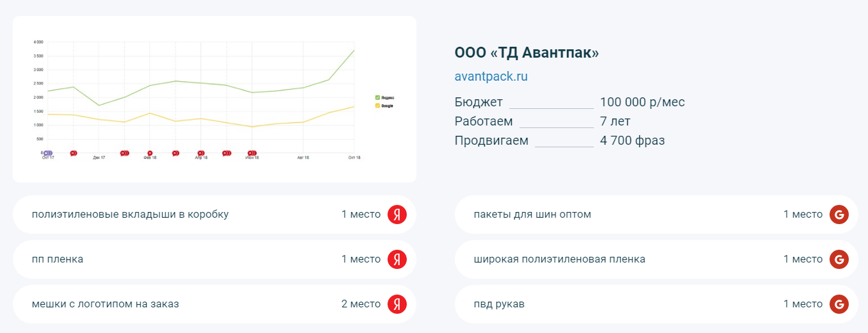This screenshot has height=333, width=868.
Task: Click the purple marker at Окт 17
Action: point(47,153)
